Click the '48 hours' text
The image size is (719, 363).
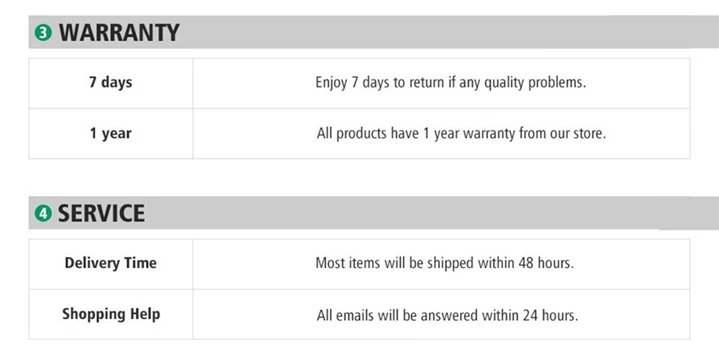(546, 263)
